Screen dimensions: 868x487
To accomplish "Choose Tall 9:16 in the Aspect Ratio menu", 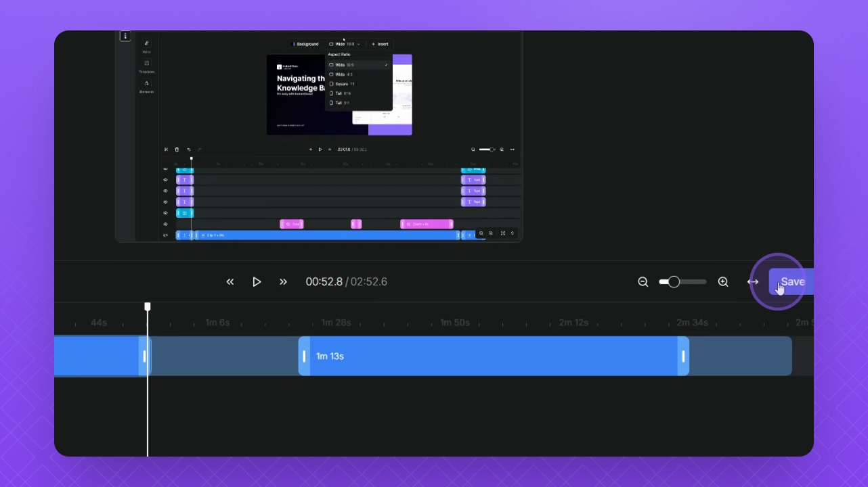I will pos(359,93).
